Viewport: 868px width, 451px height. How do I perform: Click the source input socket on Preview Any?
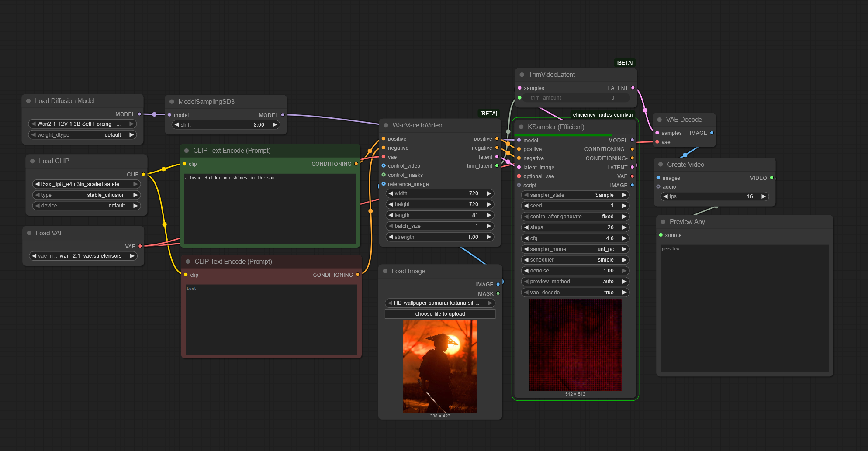[x=661, y=235]
